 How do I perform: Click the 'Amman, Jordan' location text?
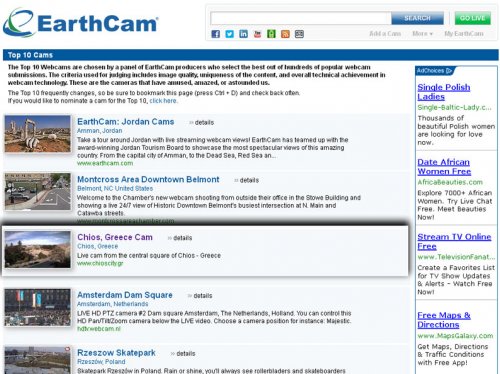coord(99,131)
